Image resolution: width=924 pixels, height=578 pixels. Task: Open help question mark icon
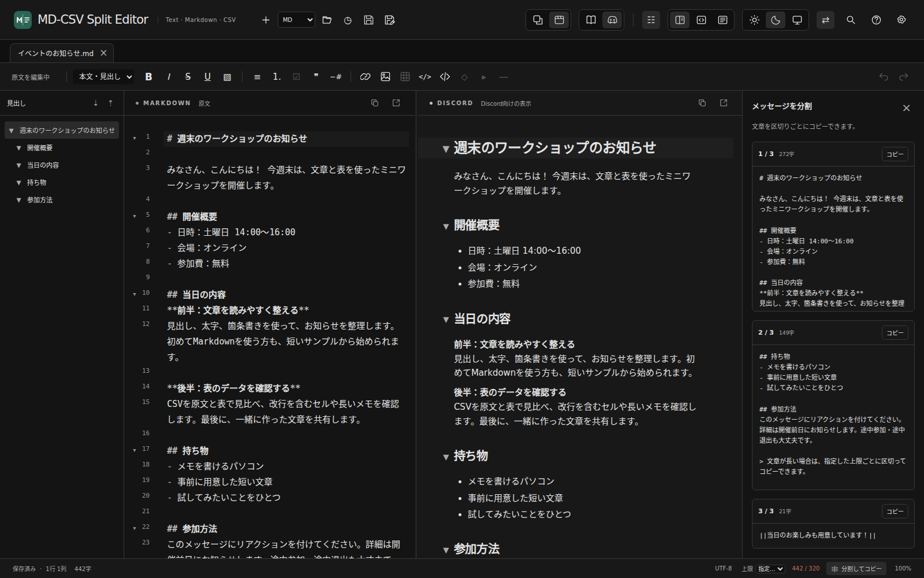tap(876, 20)
